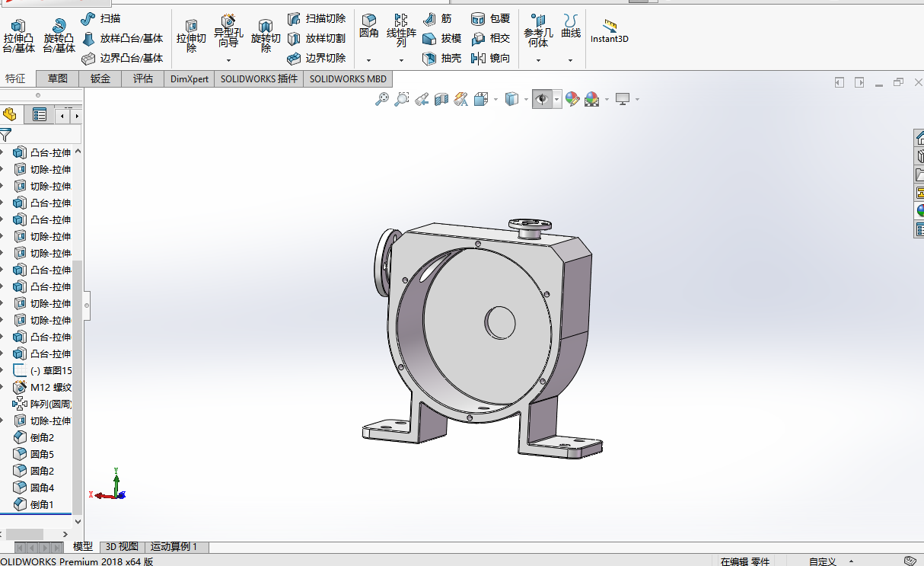Open the SOLIDWORKS MBD tab
924x566 pixels.
pos(348,78)
